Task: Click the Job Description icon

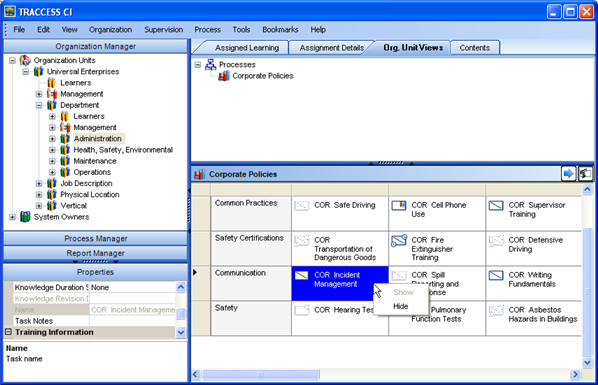Action: [x=51, y=183]
